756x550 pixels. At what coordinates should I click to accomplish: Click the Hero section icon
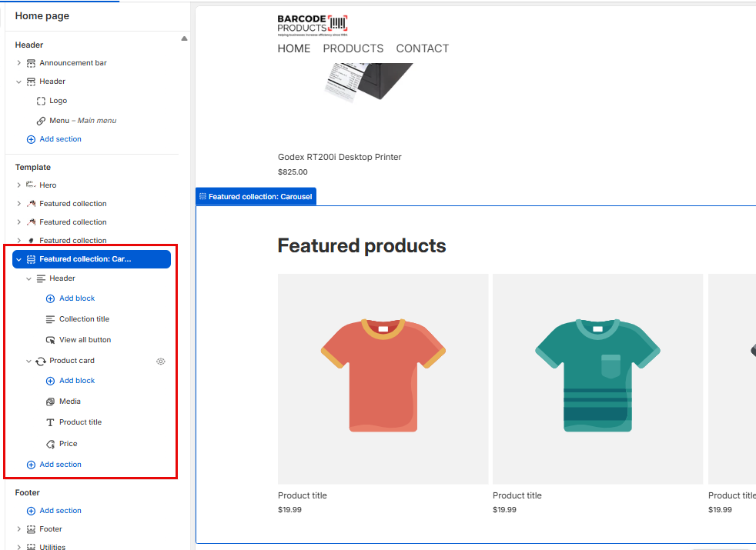31,185
